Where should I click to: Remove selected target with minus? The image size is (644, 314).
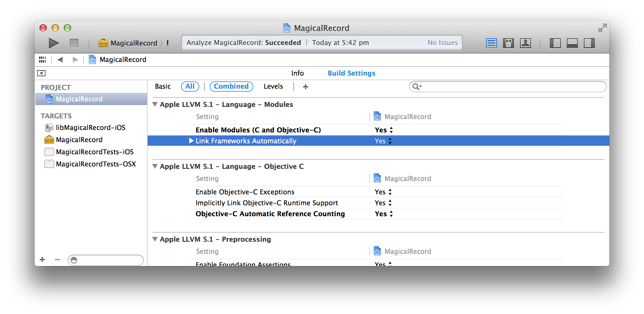pyautogui.click(x=57, y=260)
